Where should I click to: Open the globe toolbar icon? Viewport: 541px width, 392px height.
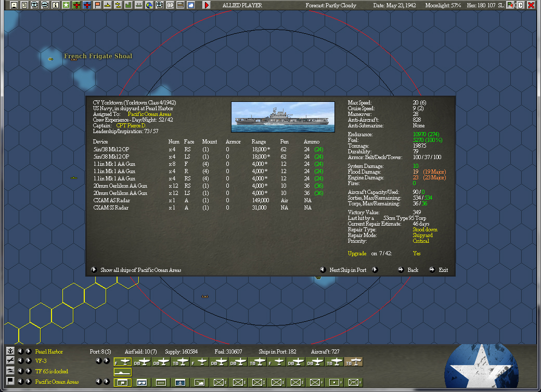149,5
